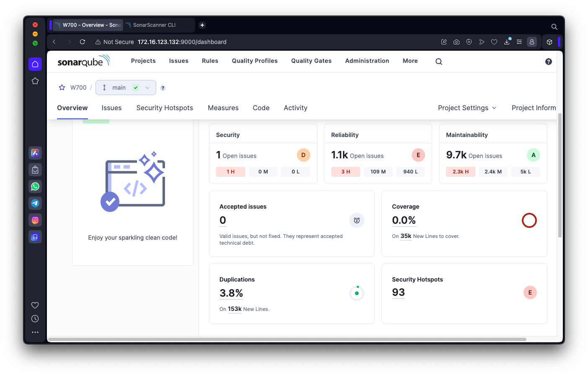
Task: Open the top navigation Issues item
Action: tap(179, 61)
